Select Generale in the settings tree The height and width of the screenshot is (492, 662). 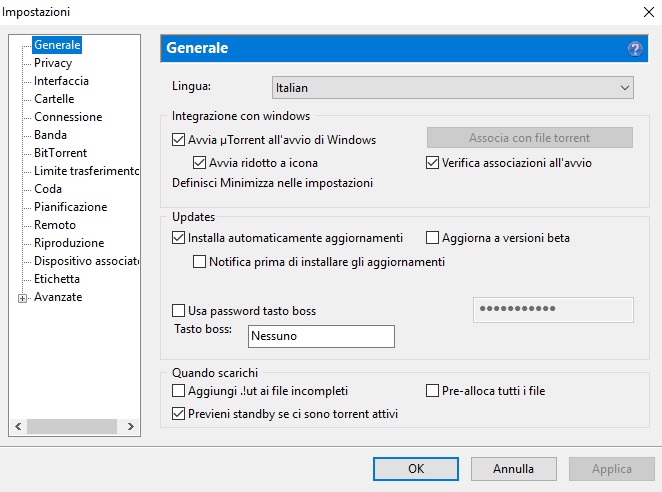pyautogui.click(x=57, y=45)
